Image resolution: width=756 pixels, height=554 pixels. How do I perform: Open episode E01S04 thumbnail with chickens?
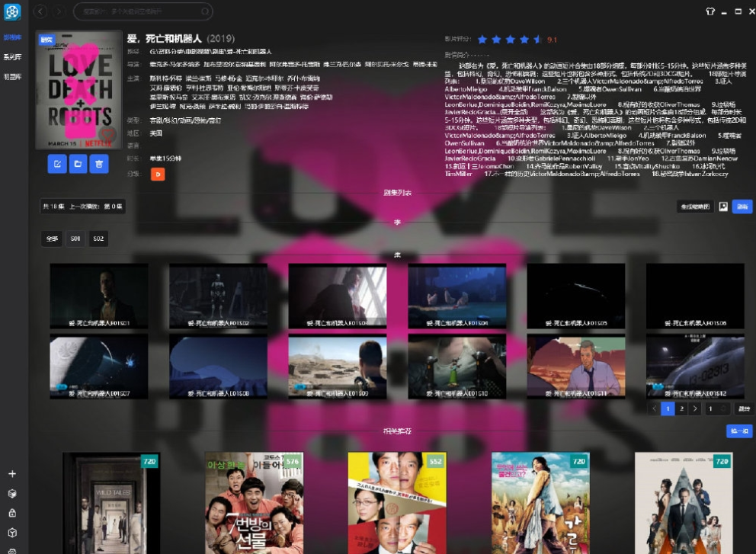457,296
